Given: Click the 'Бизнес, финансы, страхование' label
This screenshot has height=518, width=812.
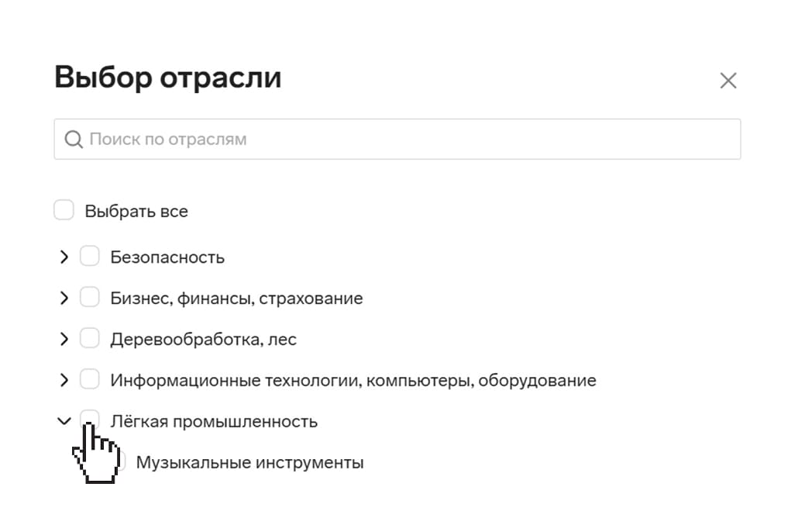Looking at the screenshot, I should 236,299.
